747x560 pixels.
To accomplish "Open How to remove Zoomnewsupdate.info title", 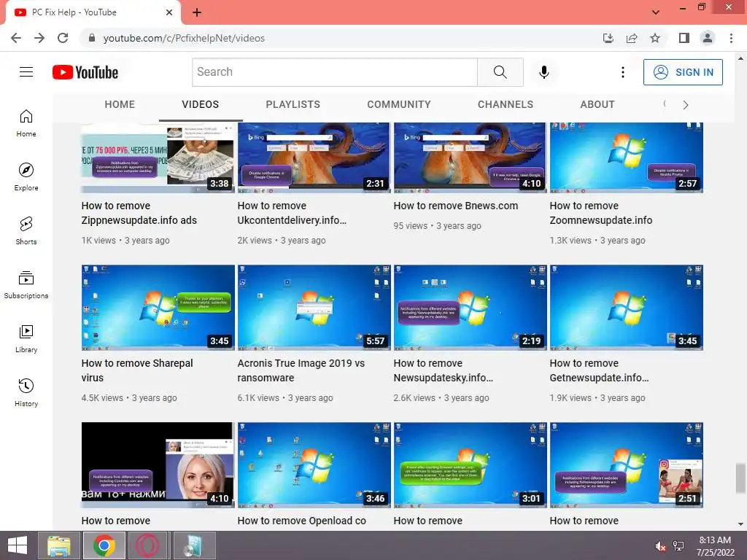I will pos(601,213).
